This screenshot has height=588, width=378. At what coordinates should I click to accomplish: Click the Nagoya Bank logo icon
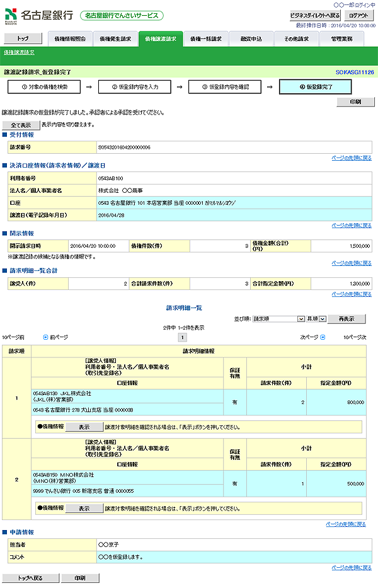point(11,16)
